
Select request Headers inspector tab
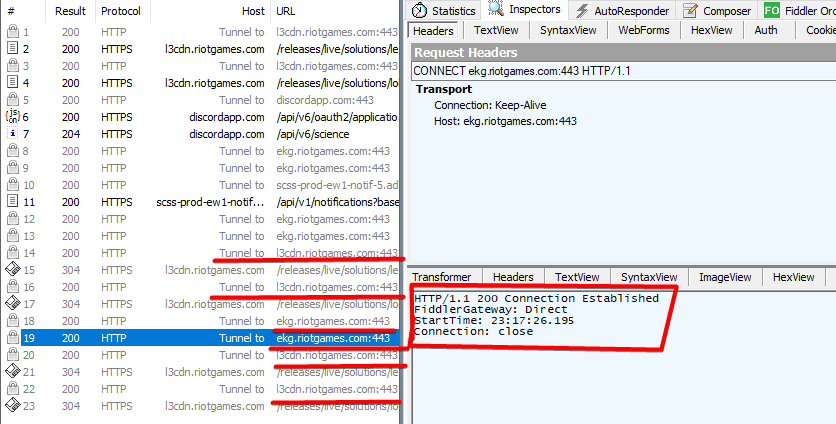433,30
